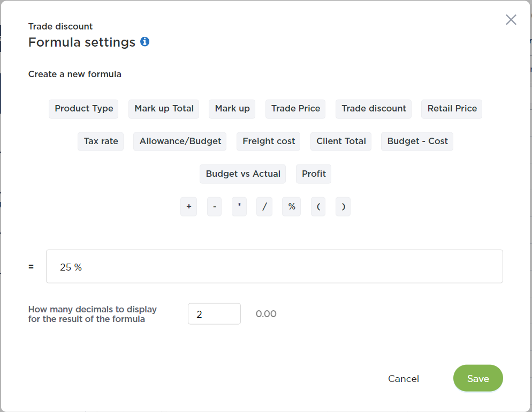Save the formula

[x=478, y=378]
